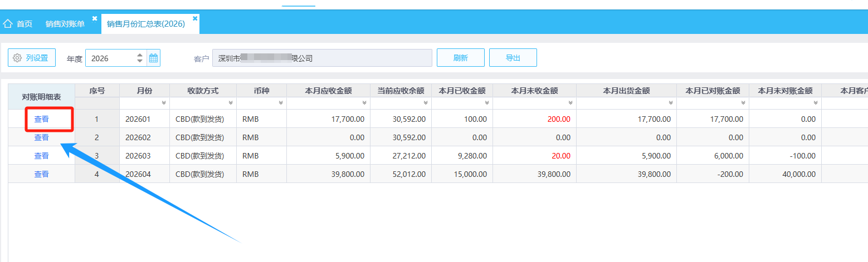Open the 本月应收金额 column filter dropdown

364,103
